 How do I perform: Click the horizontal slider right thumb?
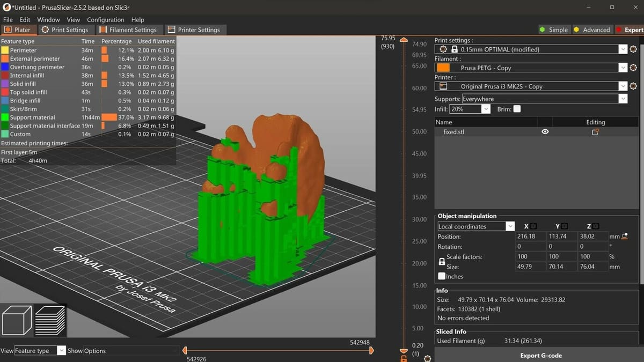371,351
